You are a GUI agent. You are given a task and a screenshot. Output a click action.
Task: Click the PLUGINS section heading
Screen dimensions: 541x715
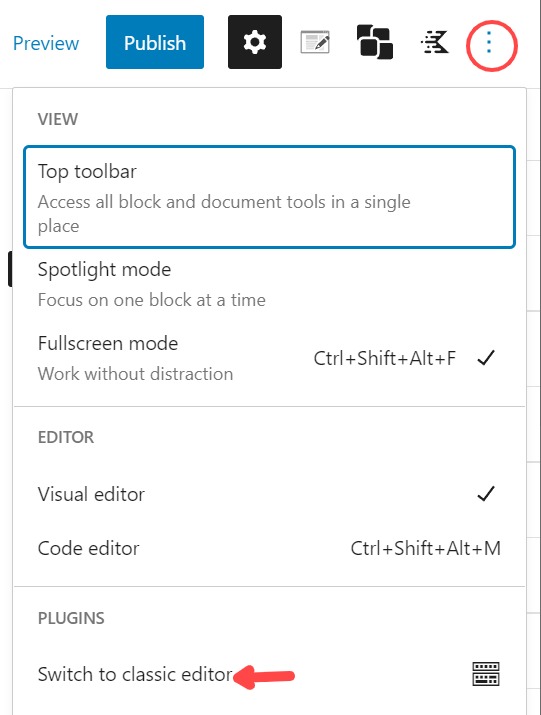pos(71,618)
